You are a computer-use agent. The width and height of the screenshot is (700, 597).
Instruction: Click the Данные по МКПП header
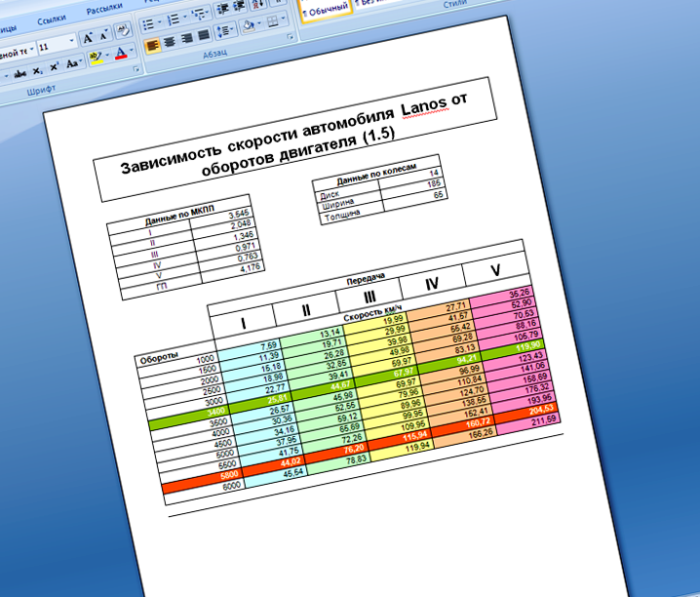point(179,217)
